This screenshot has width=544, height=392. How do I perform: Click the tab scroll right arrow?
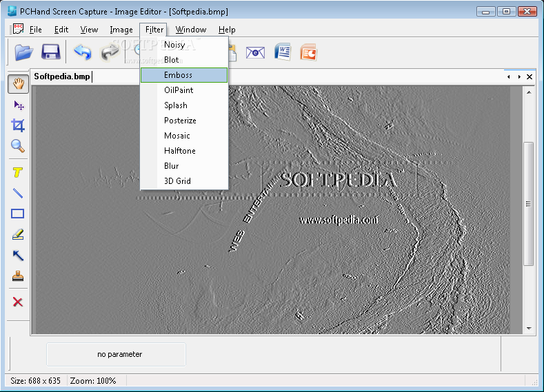tap(519, 77)
